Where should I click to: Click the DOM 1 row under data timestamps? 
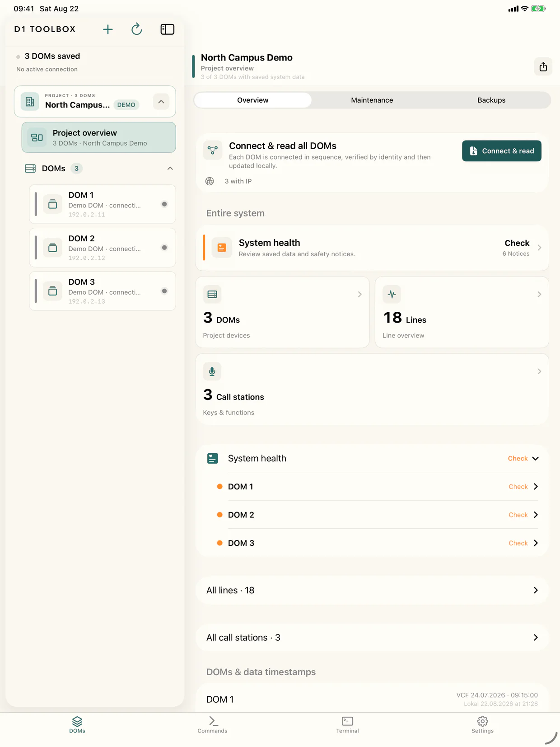click(372, 699)
